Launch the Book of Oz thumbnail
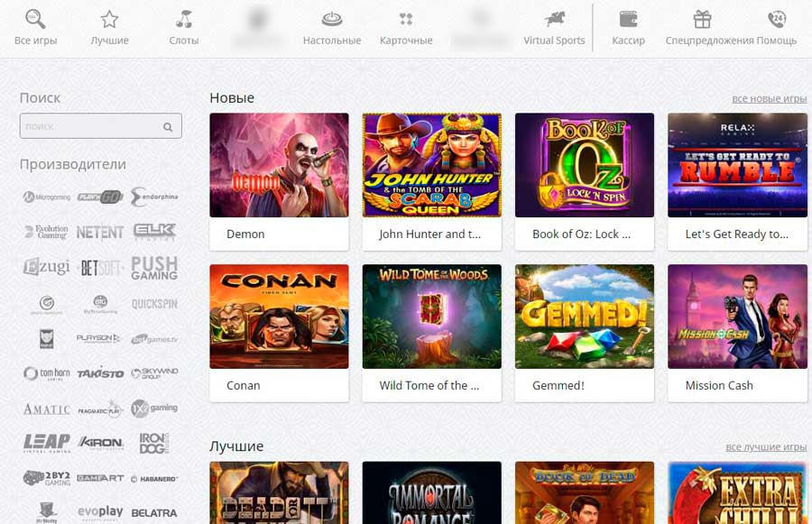The width and height of the screenshot is (812, 524). pyautogui.click(x=585, y=165)
